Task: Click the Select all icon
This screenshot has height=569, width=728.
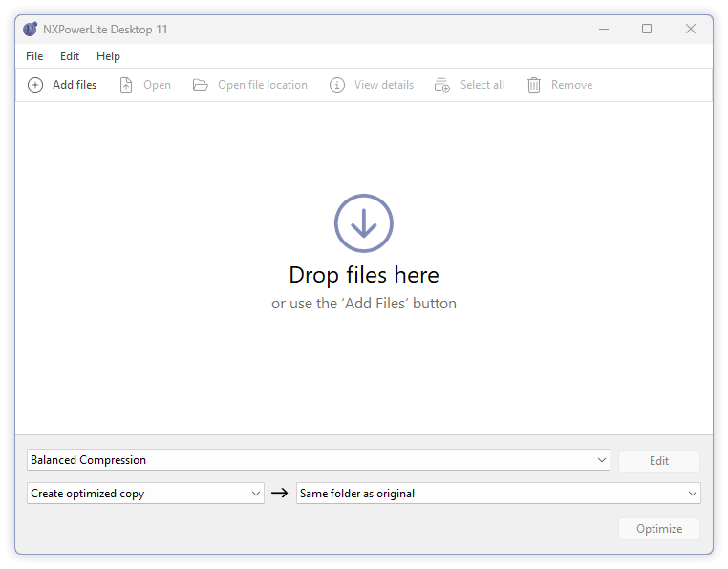Action: 442,85
